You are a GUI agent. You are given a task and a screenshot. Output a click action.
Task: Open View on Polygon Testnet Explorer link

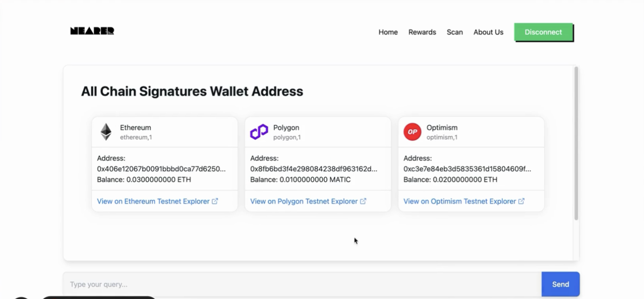[x=304, y=201]
